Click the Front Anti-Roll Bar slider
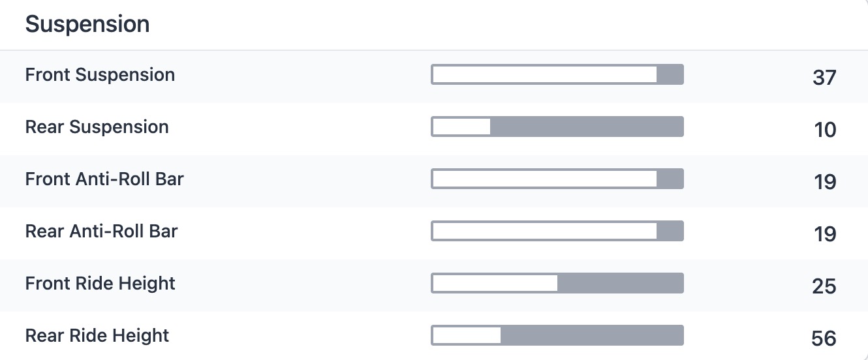The width and height of the screenshot is (868, 360). click(557, 179)
